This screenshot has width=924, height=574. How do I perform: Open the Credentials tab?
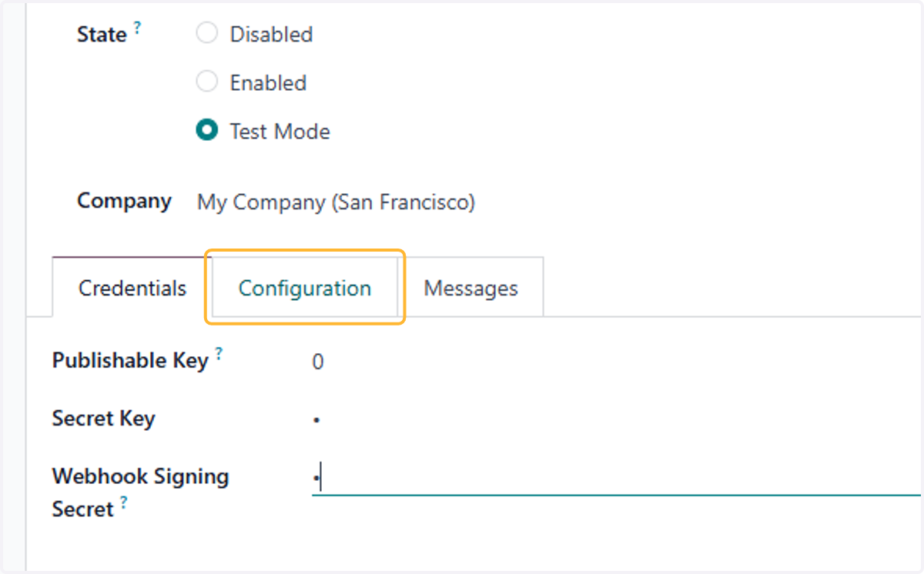(132, 288)
